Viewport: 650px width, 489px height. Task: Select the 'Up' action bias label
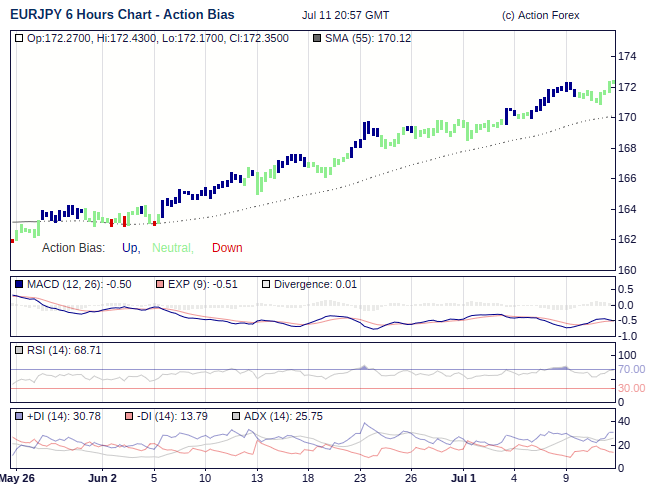[x=130, y=248]
